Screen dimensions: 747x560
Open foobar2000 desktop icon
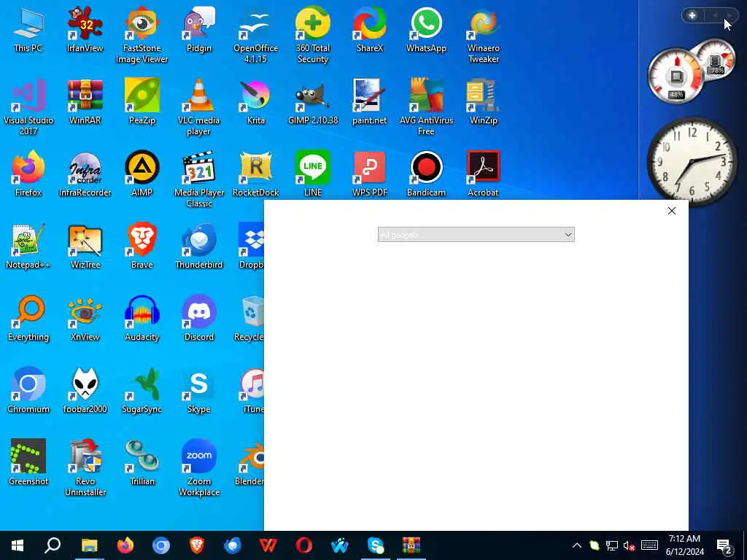tap(85, 391)
